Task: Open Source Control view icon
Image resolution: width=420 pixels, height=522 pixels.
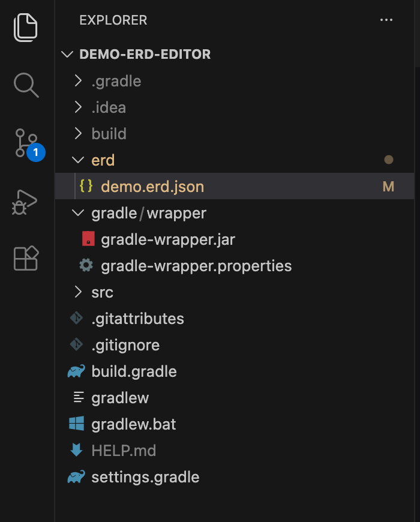Action: coord(26,143)
